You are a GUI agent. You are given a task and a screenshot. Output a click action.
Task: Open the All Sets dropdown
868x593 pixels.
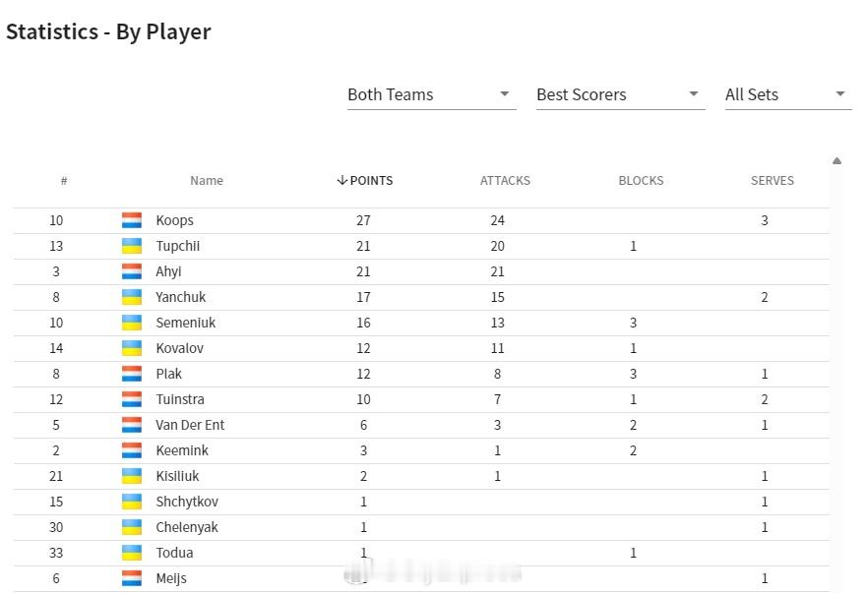tap(788, 94)
